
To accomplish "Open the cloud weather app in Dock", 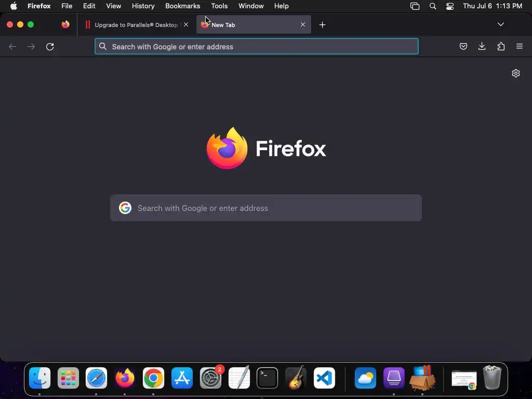I will coord(365,378).
